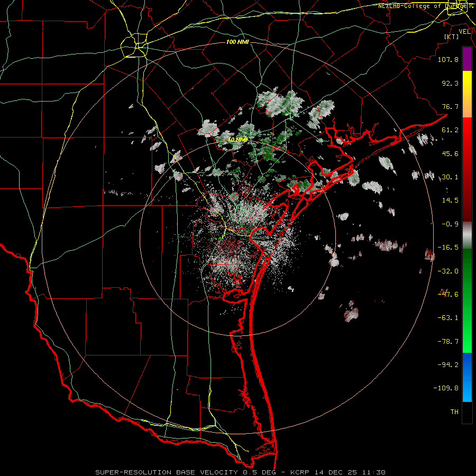
Task: Click the 61.2 velocity scale value
Action: (450, 130)
